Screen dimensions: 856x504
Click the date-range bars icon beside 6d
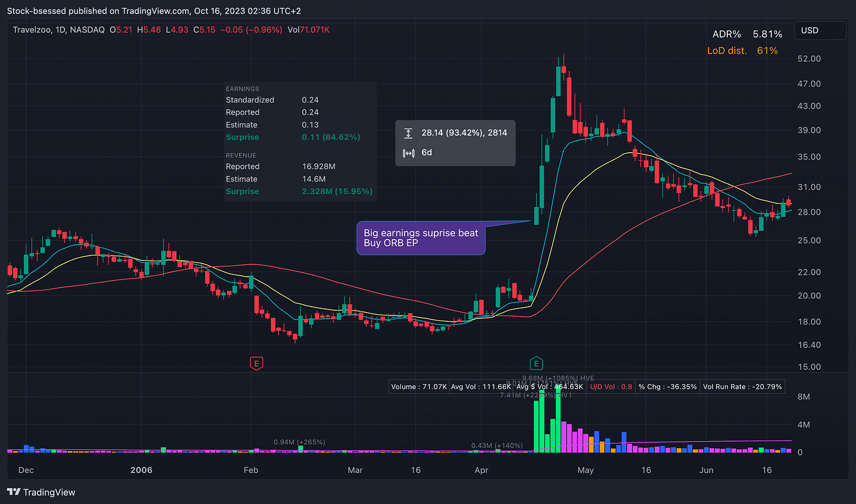click(x=408, y=153)
